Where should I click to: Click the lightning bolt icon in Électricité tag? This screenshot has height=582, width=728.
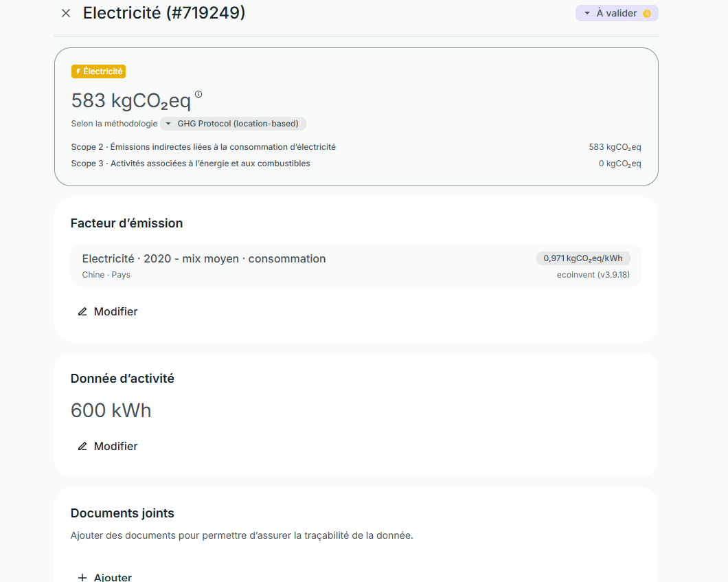[78, 71]
